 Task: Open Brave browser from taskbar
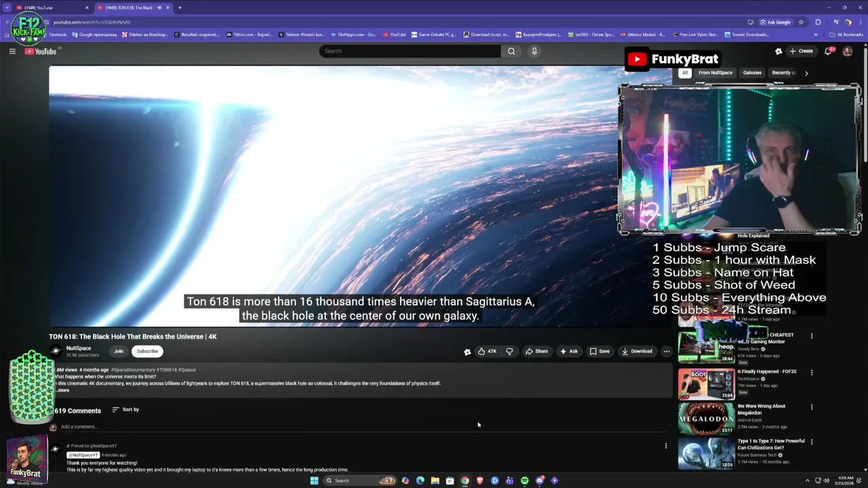(479, 481)
